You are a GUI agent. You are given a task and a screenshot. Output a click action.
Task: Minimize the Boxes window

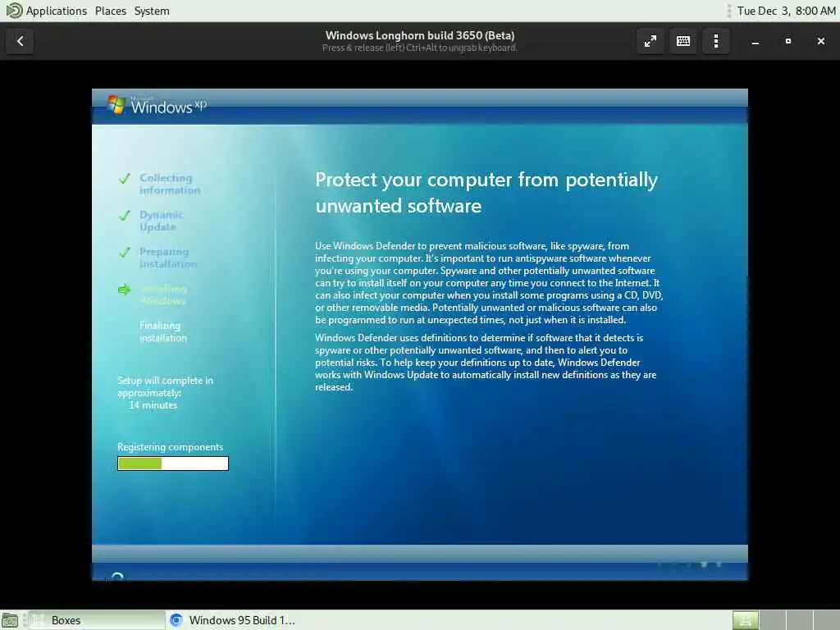click(756, 41)
